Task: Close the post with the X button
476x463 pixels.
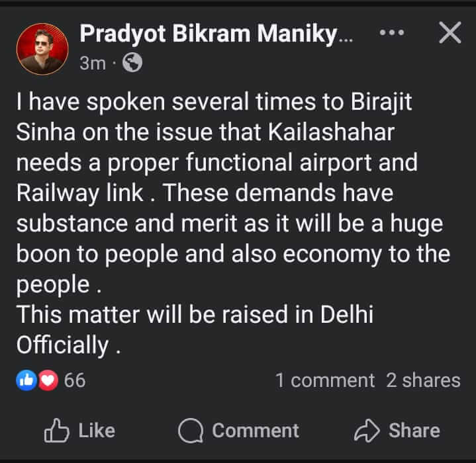Action: (x=450, y=33)
